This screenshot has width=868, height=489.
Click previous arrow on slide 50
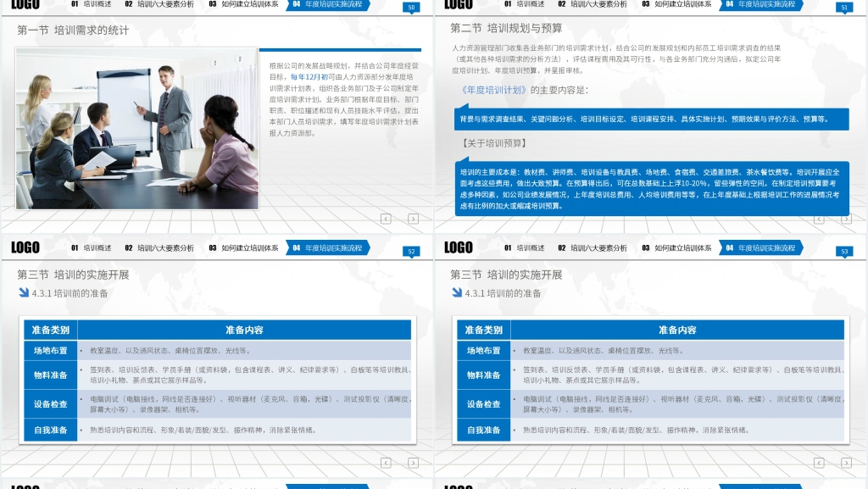pyautogui.click(x=386, y=219)
